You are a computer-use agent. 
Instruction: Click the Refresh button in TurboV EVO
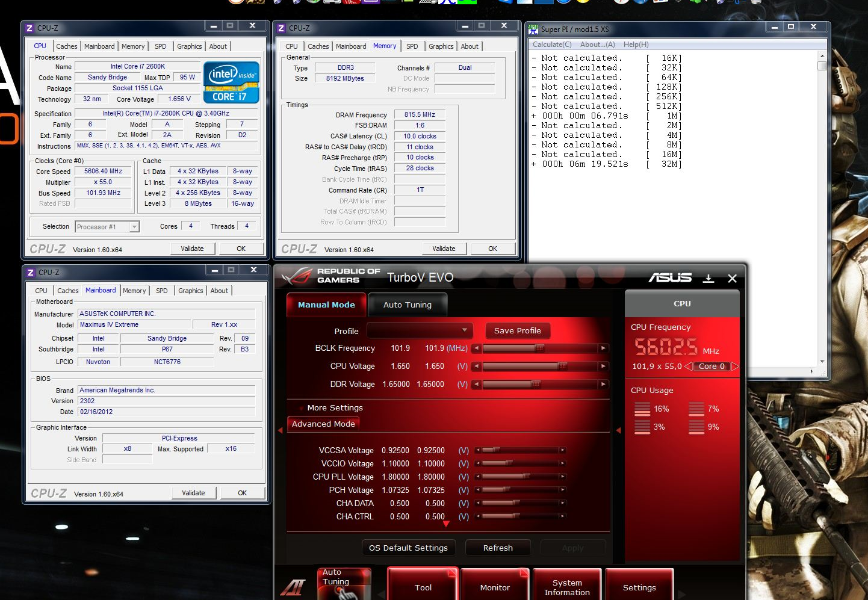tap(498, 548)
